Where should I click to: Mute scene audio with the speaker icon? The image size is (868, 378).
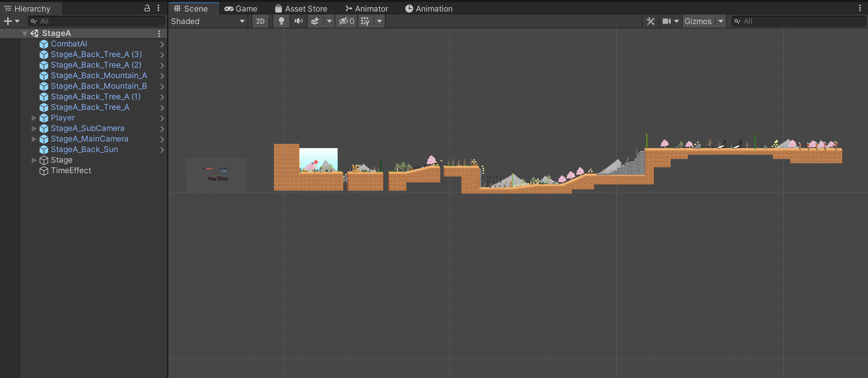coord(298,21)
